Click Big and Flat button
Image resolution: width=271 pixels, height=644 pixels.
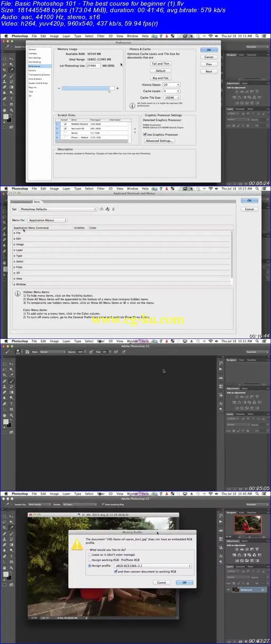coord(160,78)
